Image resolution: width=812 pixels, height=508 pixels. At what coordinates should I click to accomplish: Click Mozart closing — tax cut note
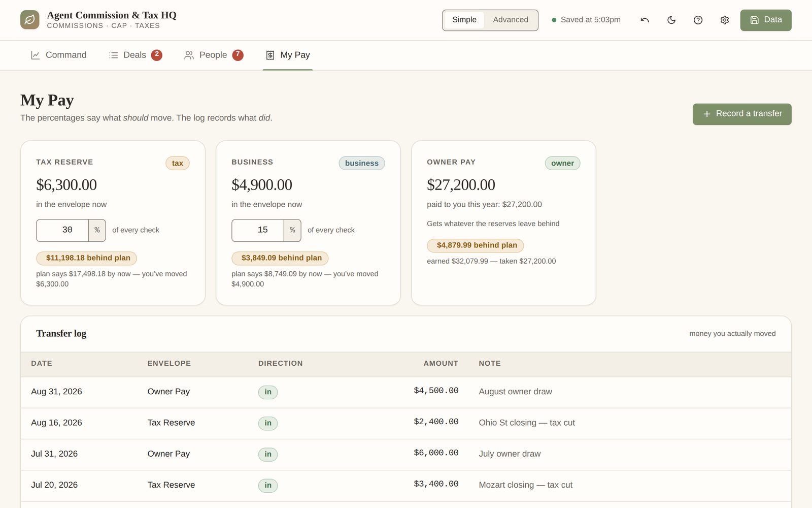pos(525,485)
